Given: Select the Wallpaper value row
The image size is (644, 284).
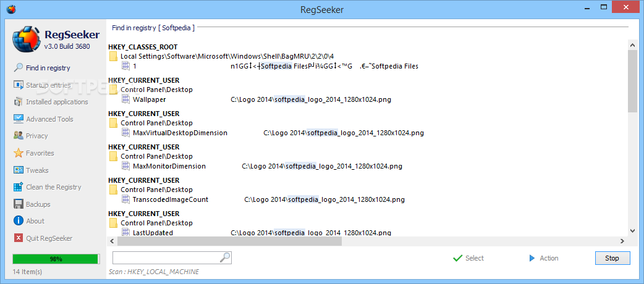Looking at the screenshot, I should (x=256, y=99).
